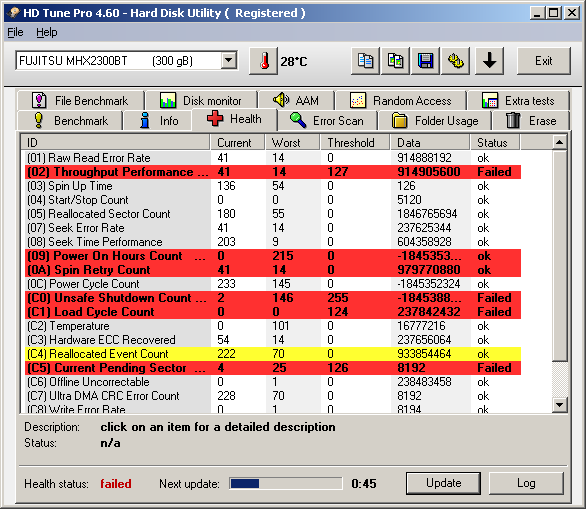Click the scrollbar up arrow
586x509 pixels.
click(x=559, y=142)
